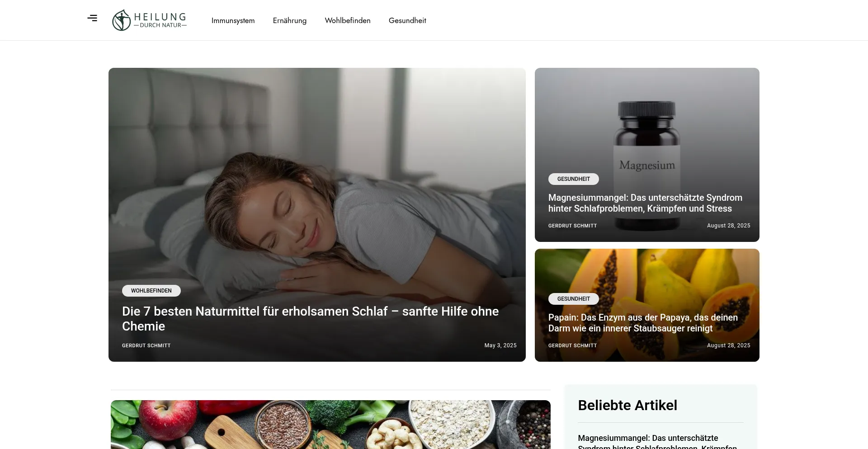Screen dimensions: 868x449
Task: Open the vegetables and grains article image
Action: 330,425
